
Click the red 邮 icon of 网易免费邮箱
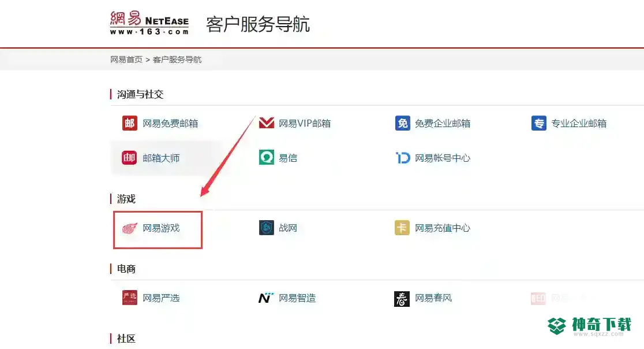tap(130, 123)
